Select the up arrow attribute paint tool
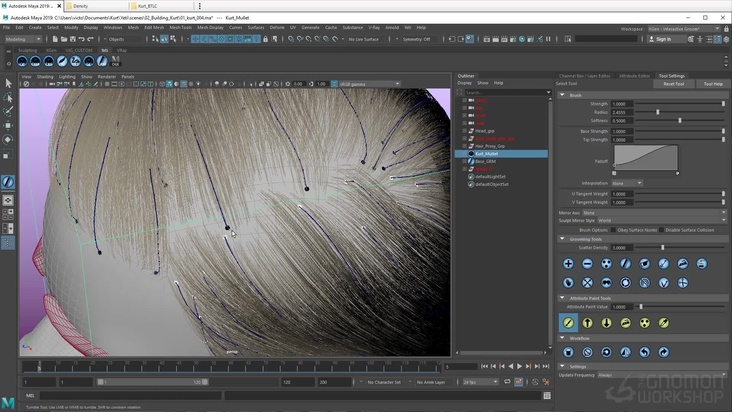 587,323
